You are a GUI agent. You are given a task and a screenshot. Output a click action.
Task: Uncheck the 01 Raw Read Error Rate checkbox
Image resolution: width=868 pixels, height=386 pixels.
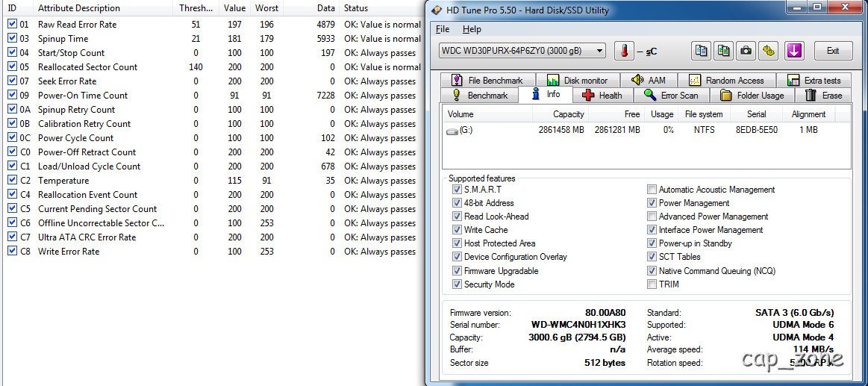tap(12, 25)
